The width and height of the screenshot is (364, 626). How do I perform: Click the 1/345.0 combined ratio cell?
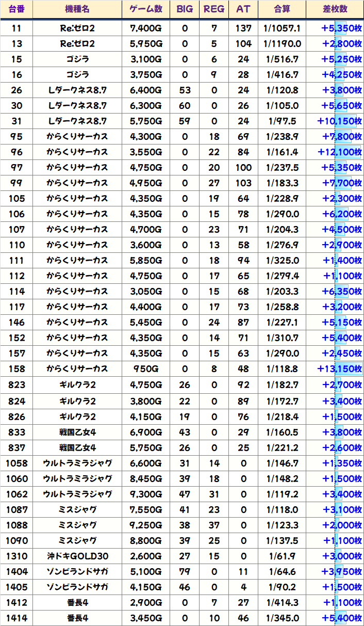click(282, 618)
